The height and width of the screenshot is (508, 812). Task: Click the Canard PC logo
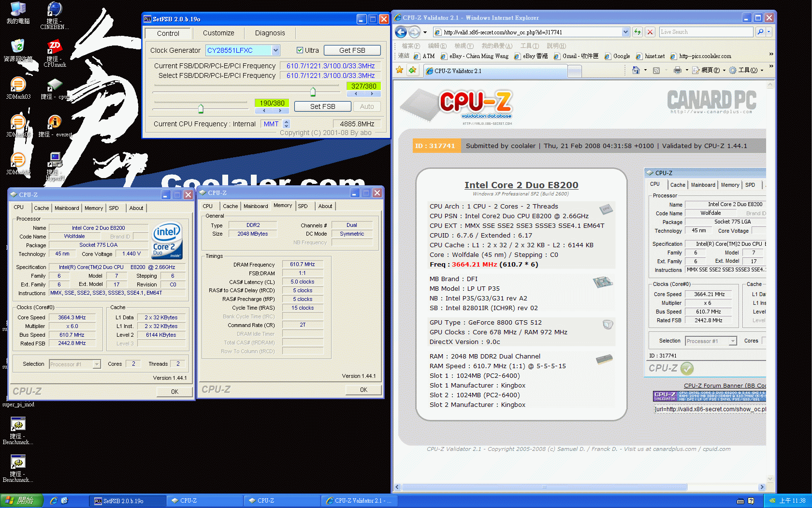click(711, 102)
